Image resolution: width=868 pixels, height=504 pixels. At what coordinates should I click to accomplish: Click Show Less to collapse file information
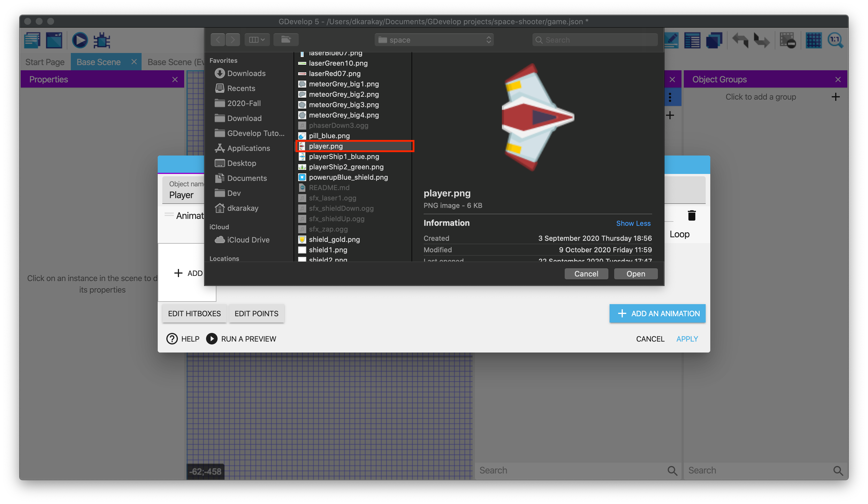tap(633, 223)
